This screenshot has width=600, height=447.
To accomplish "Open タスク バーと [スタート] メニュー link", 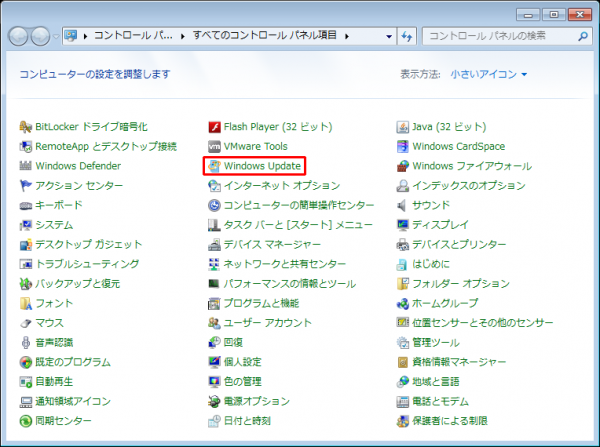I will click(x=298, y=225).
